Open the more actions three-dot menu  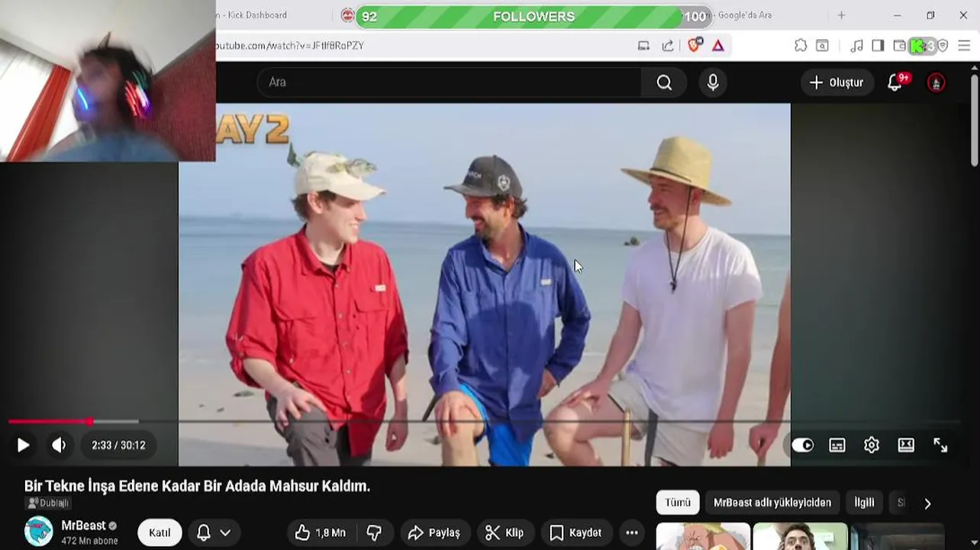[632, 532]
